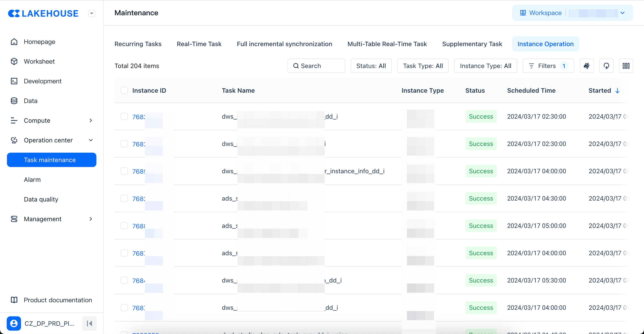Switch to the Recurring Tasks tab
The height and width of the screenshot is (334, 644).
click(138, 44)
